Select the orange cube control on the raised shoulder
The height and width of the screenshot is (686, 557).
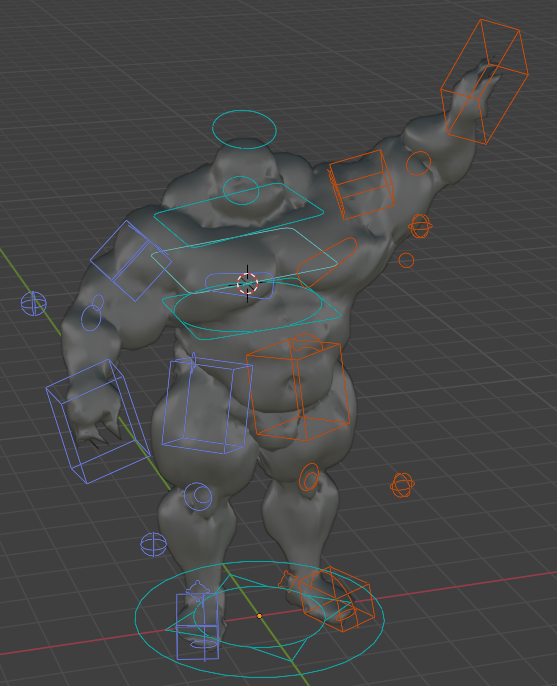(x=361, y=184)
